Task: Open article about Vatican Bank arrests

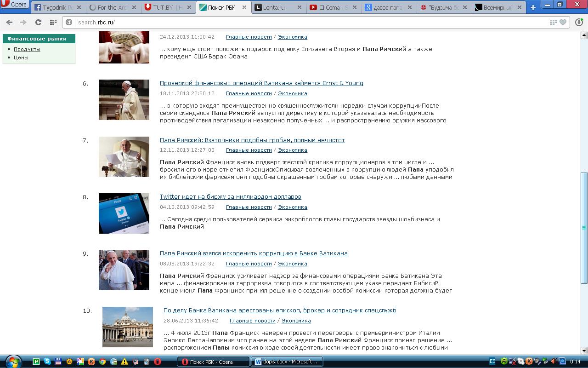Action: pyautogui.click(x=280, y=310)
